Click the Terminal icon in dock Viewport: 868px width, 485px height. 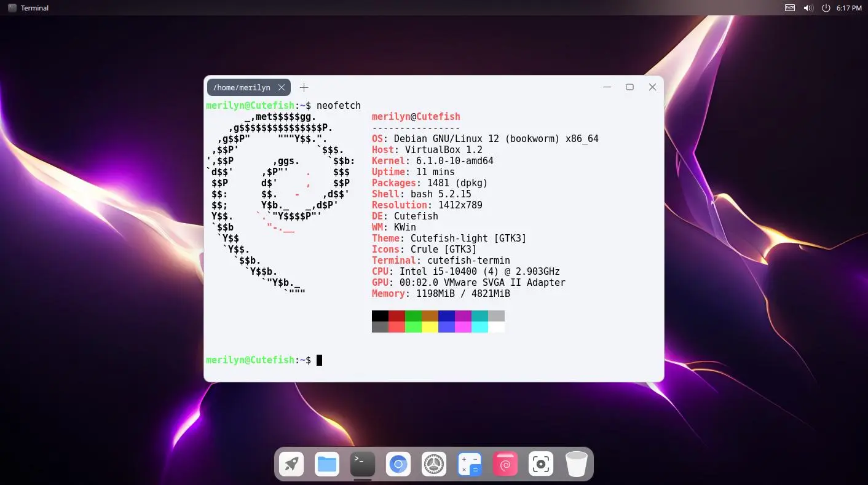363,464
